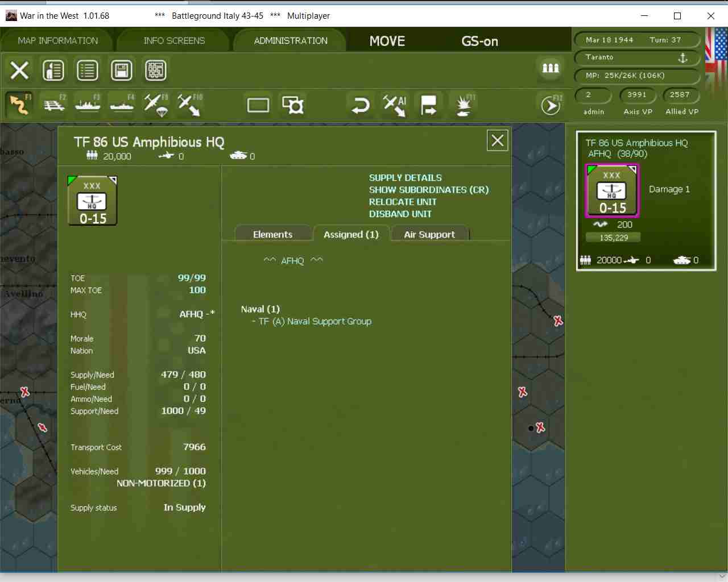Screen dimensions: 728x582
Task: Click the empty rectangle toolbar icon
Action: pyautogui.click(x=258, y=105)
